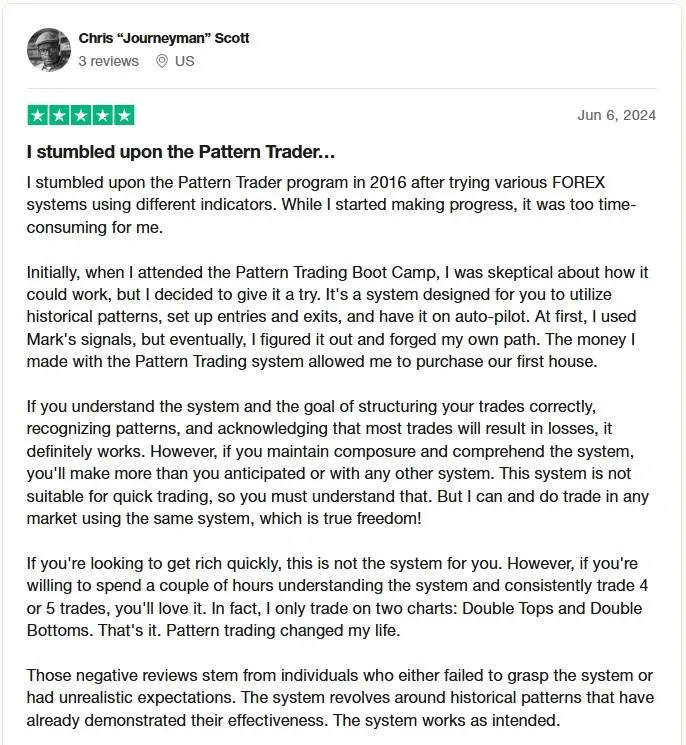Click the fourth green rating star
686x745 pixels.
(x=102, y=115)
